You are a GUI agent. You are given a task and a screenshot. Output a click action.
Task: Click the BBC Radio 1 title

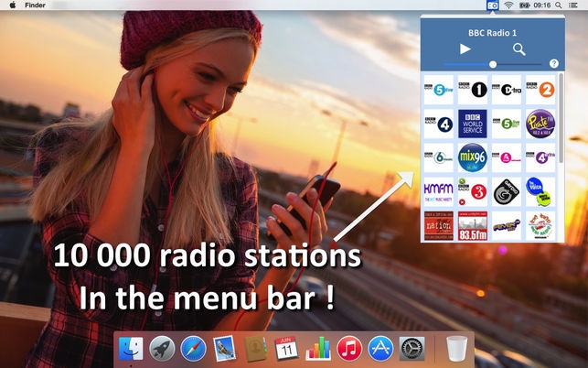(492, 33)
